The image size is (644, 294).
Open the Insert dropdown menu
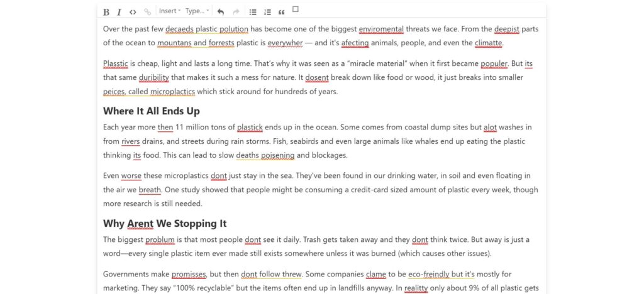pos(170,11)
